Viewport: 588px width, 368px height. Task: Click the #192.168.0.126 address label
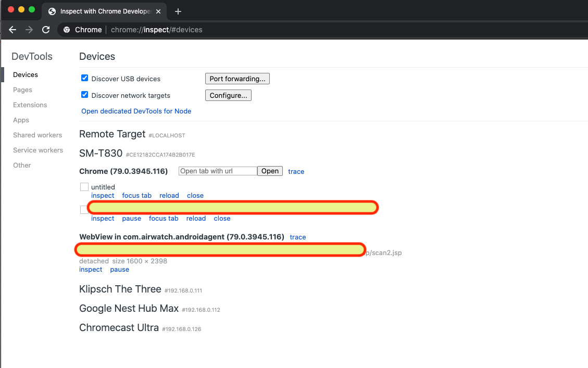[181, 329]
